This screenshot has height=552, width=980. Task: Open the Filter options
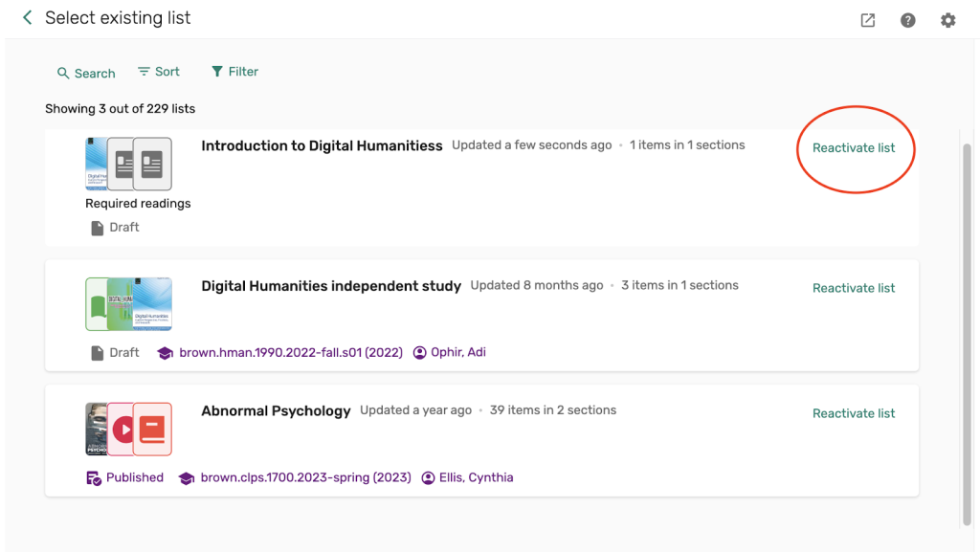tap(234, 72)
